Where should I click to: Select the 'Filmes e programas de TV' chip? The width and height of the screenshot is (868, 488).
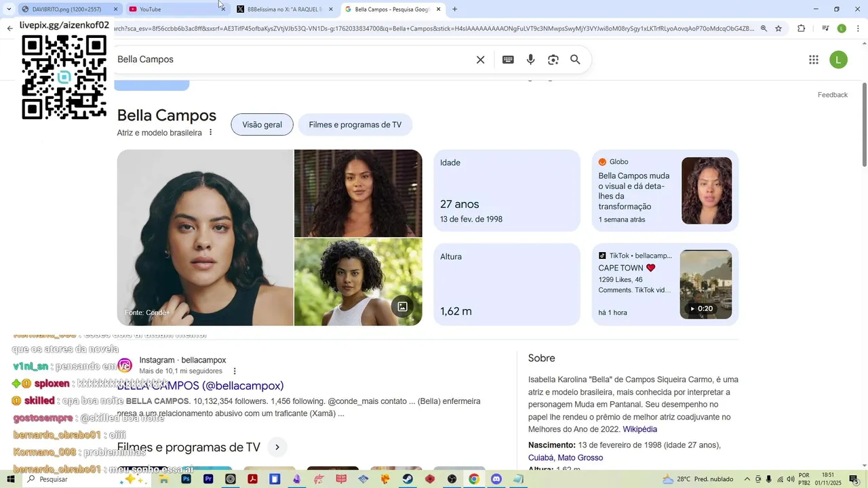355,125
